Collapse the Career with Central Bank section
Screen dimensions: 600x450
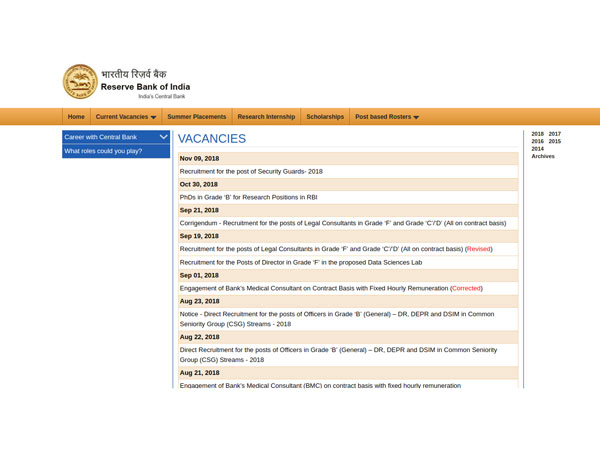pyautogui.click(x=163, y=136)
